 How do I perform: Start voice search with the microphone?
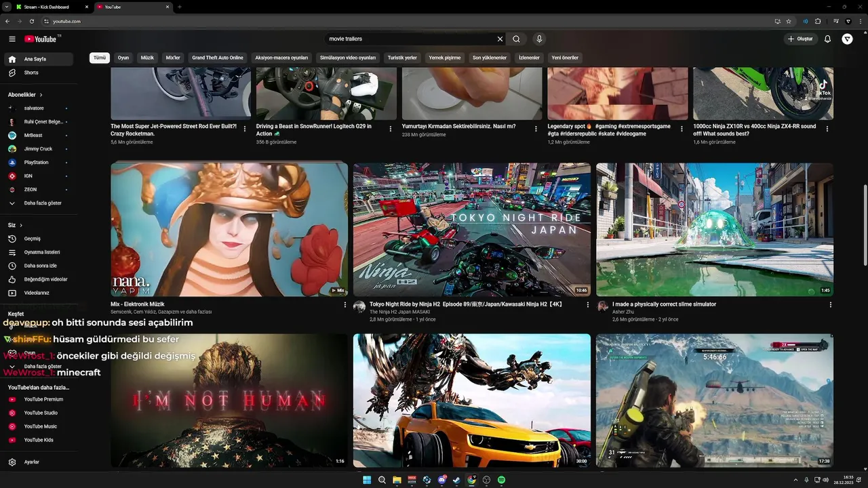(x=539, y=39)
